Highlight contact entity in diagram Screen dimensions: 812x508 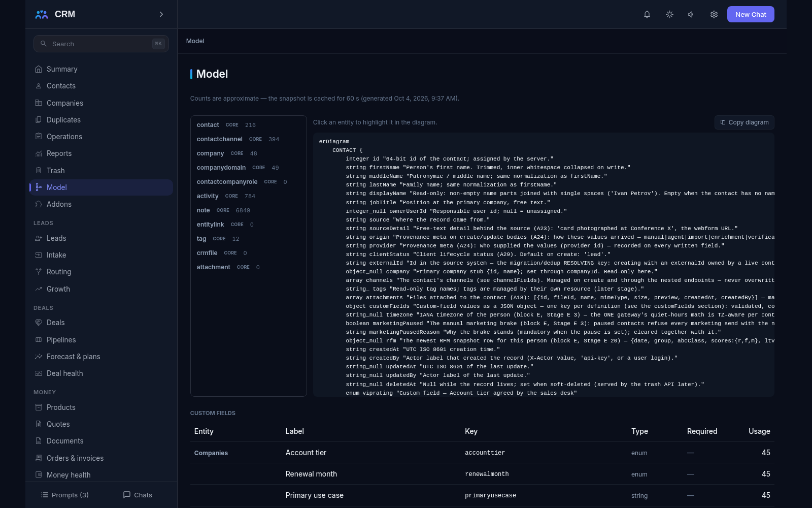248,125
